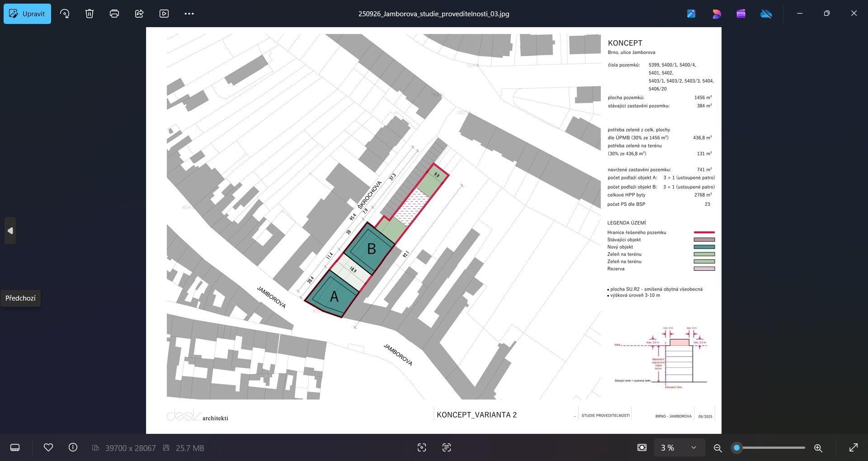Open the visual search scan icon
The image size is (868, 461).
pyautogui.click(x=422, y=447)
